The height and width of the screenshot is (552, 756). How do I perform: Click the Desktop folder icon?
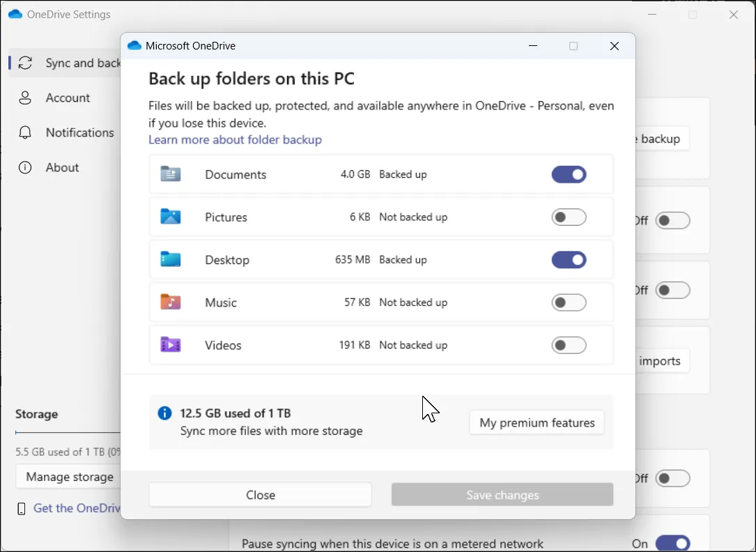pyautogui.click(x=170, y=259)
